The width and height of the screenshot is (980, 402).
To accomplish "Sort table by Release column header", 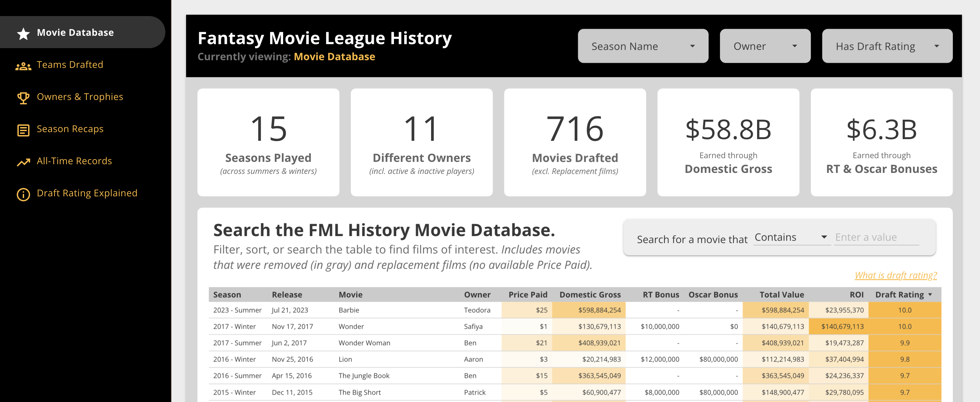I will click(x=287, y=294).
